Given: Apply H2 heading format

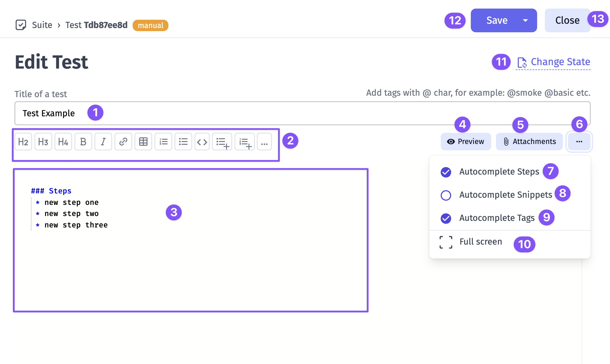Looking at the screenshot, I should [23, 142].
